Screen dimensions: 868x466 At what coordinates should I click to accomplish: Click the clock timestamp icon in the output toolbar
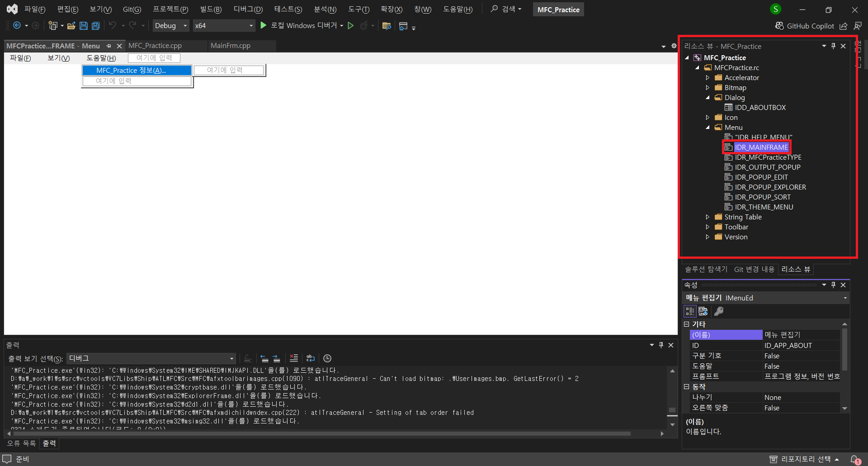click(x=327, y=358)
